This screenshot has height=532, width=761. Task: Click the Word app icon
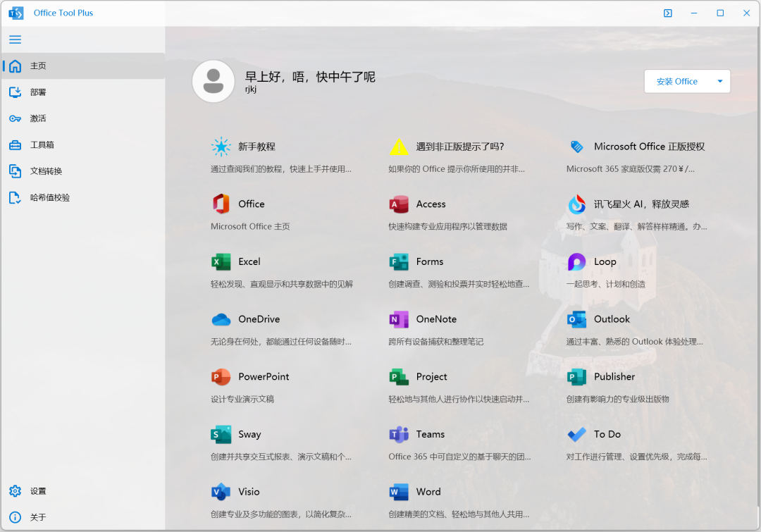[399, 492]
